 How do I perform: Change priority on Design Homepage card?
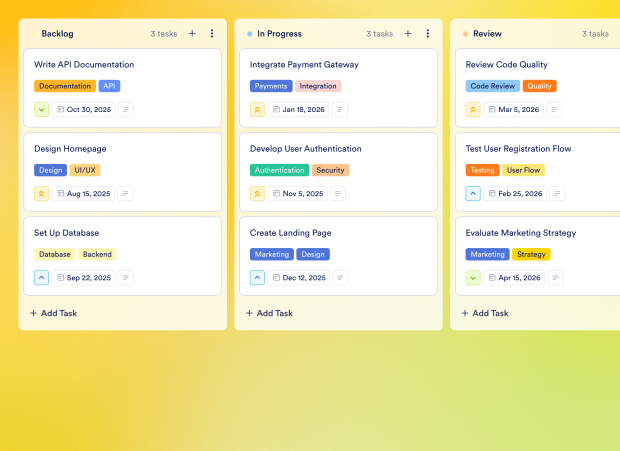[x=42, y=194]
